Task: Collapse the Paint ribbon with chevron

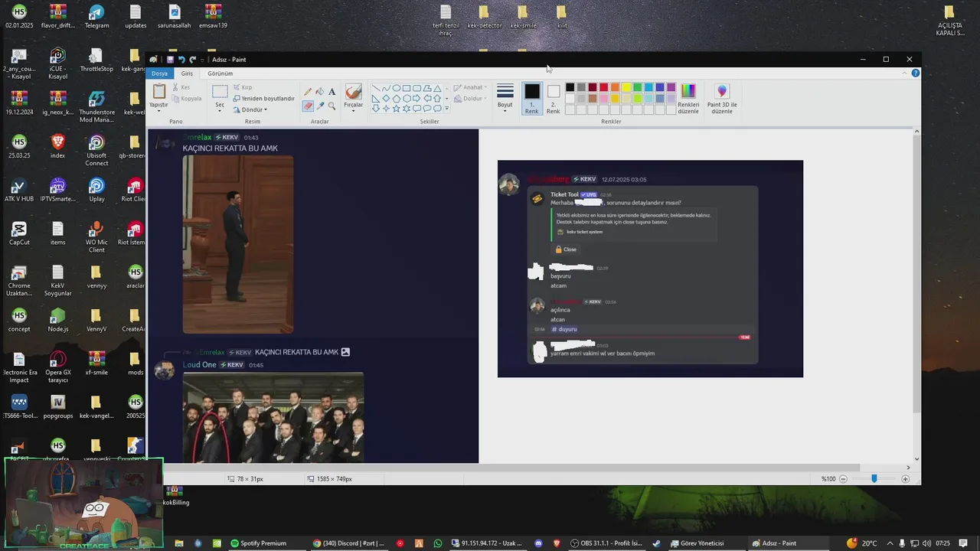Action: pos(904,73)
